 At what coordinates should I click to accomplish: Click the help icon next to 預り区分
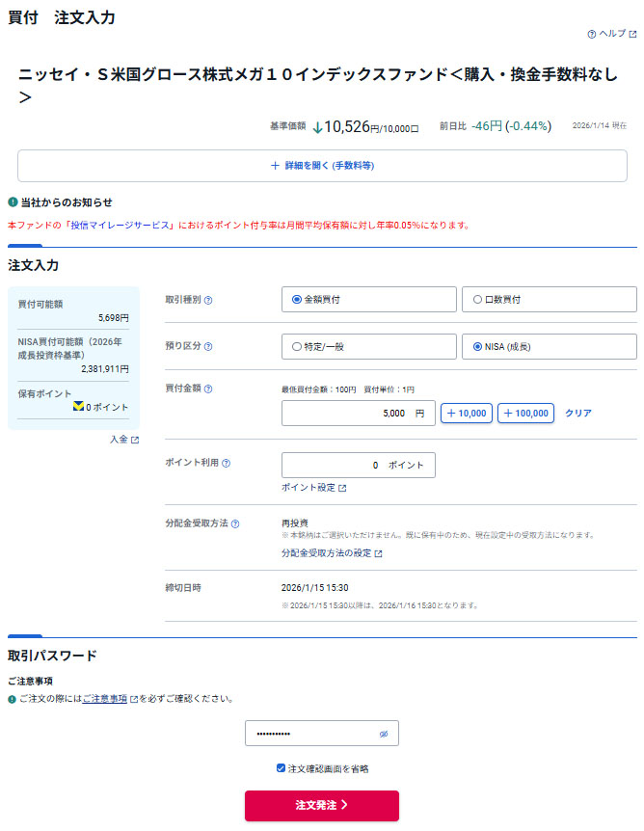pyautogui.click(x=208, y=346)
